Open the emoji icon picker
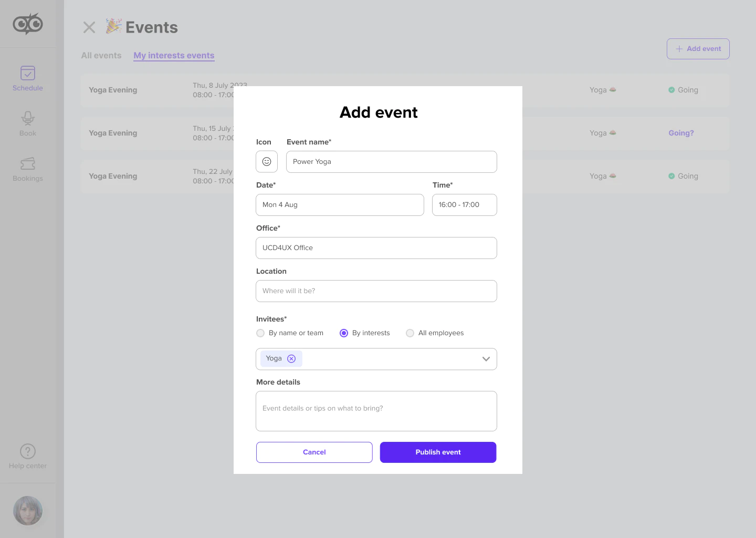756x538 pixels. click(x=267, y=162)
